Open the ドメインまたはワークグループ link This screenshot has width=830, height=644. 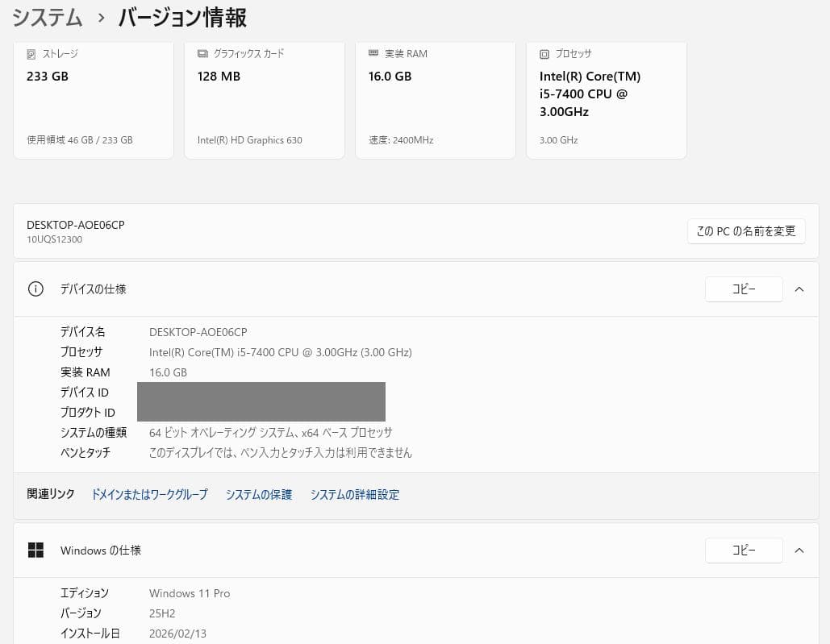point(148,494)
